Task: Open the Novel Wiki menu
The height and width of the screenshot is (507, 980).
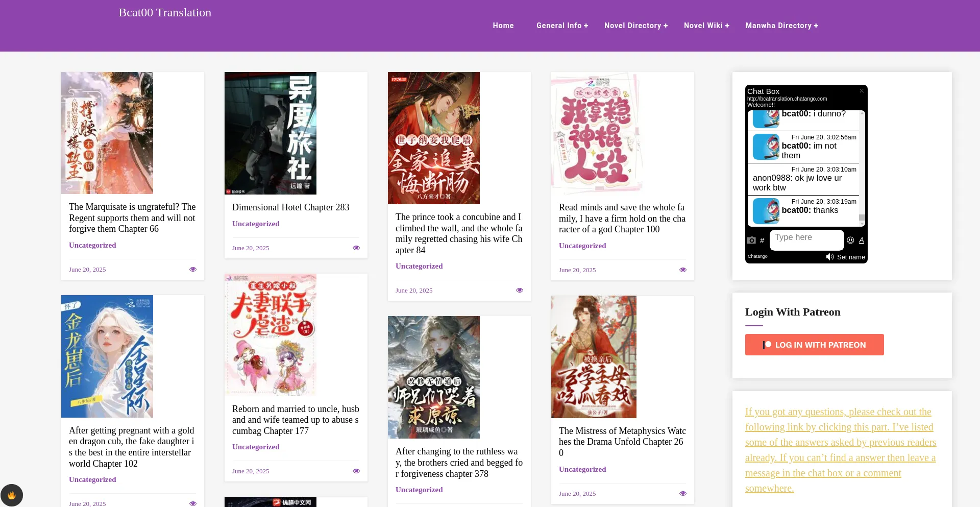Action: click(x=706, y=26)
